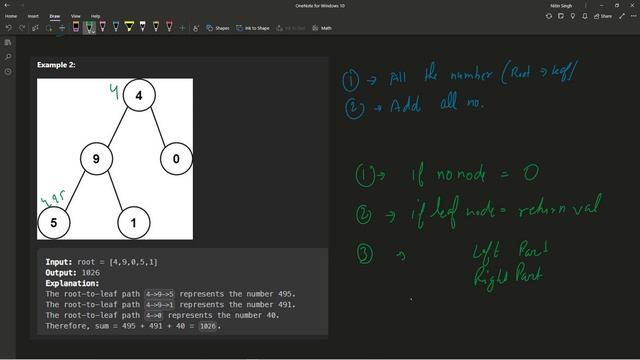Click the sync status icon
The image size is (640, 360).
click(549, 16)
